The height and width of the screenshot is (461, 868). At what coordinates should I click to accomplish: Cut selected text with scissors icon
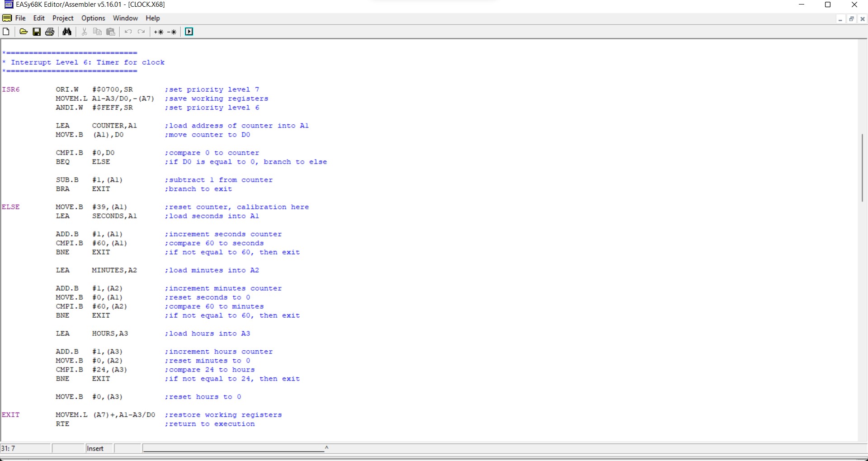pos(84,32)
